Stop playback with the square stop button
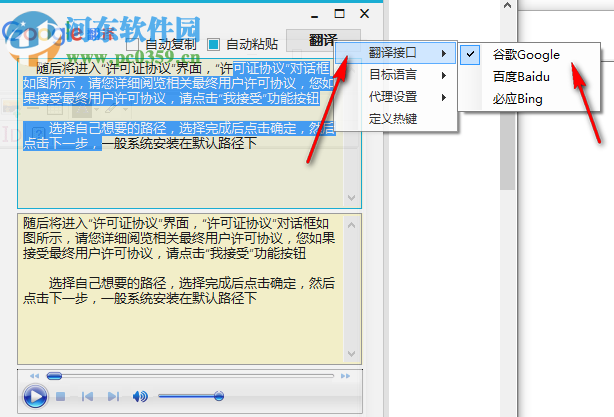614x417 pixels. click(x=61, y=397)
